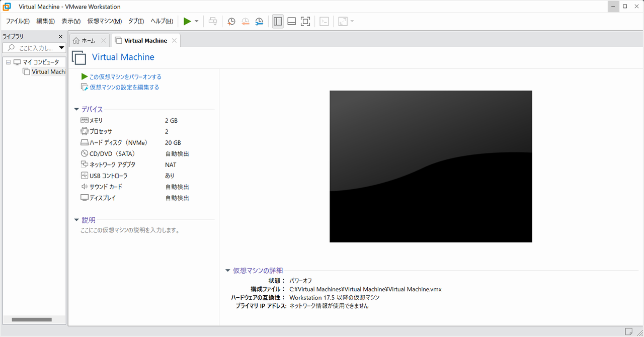
Task: Open the power options dropdown arrow
Action: click(197, 21)
